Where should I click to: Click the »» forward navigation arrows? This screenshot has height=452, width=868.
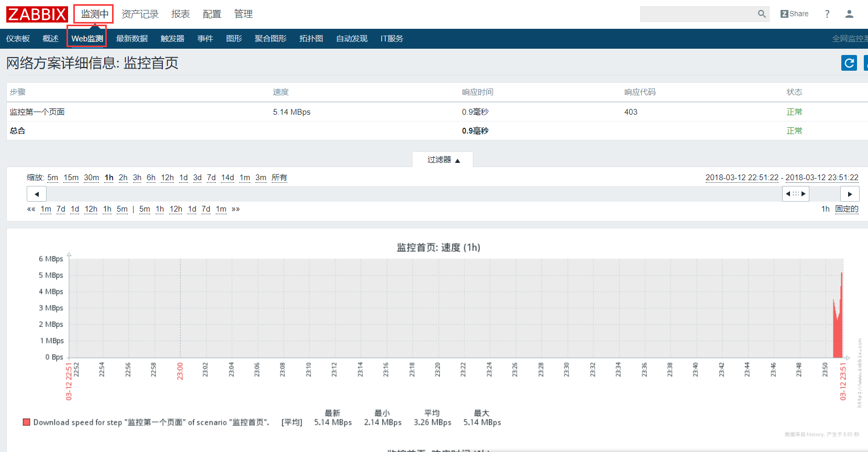coord(236,209)
